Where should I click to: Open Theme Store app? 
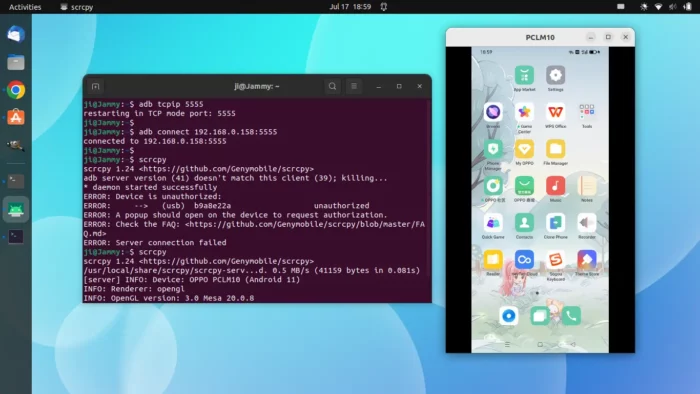[x=587, y=260]
